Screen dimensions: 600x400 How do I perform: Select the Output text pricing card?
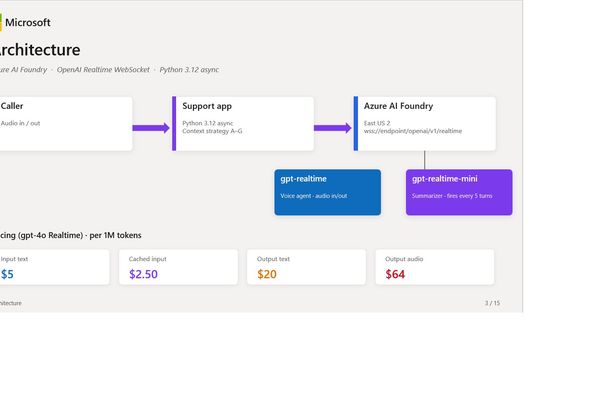tap(307, 267)
